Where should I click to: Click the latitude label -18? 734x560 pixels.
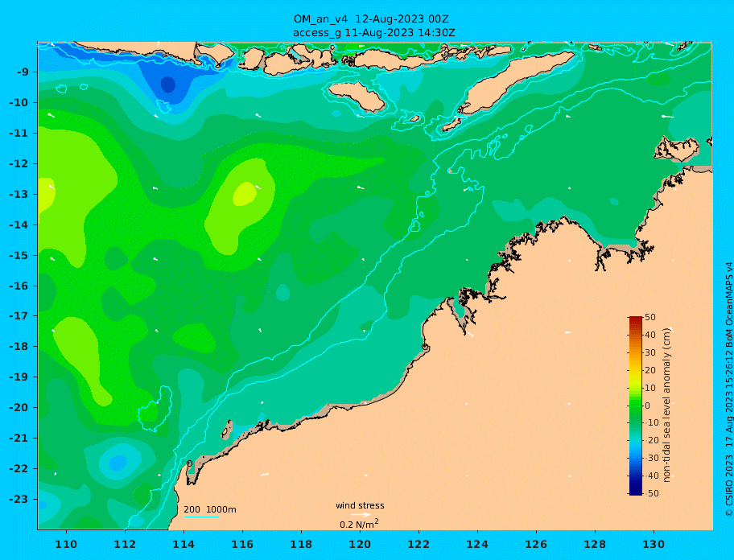coord(19,346)
